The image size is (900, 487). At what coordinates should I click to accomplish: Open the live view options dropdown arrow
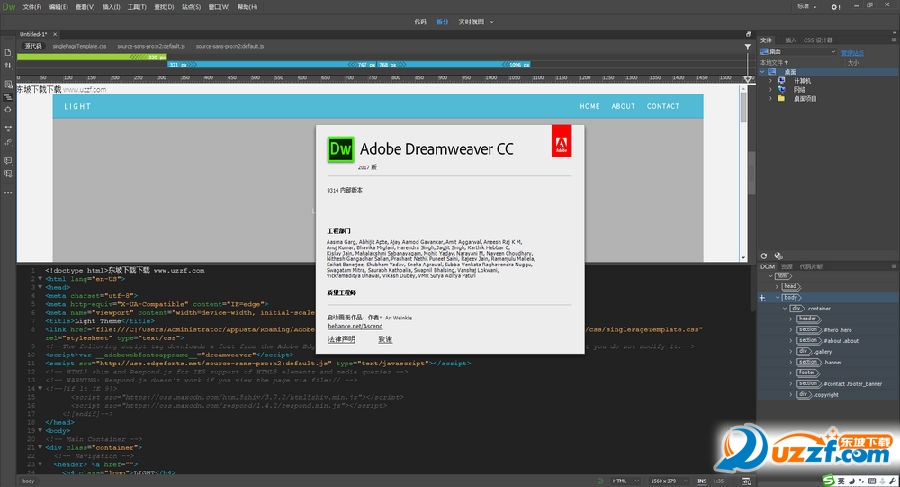coord(491,22)
